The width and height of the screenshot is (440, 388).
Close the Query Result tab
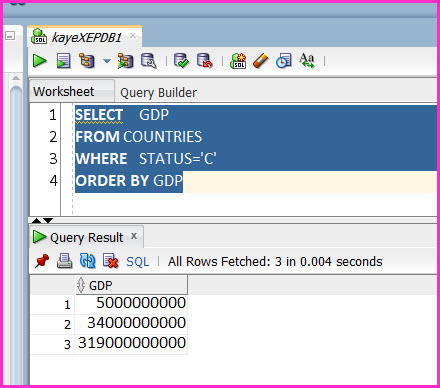(x=134, y=236)
